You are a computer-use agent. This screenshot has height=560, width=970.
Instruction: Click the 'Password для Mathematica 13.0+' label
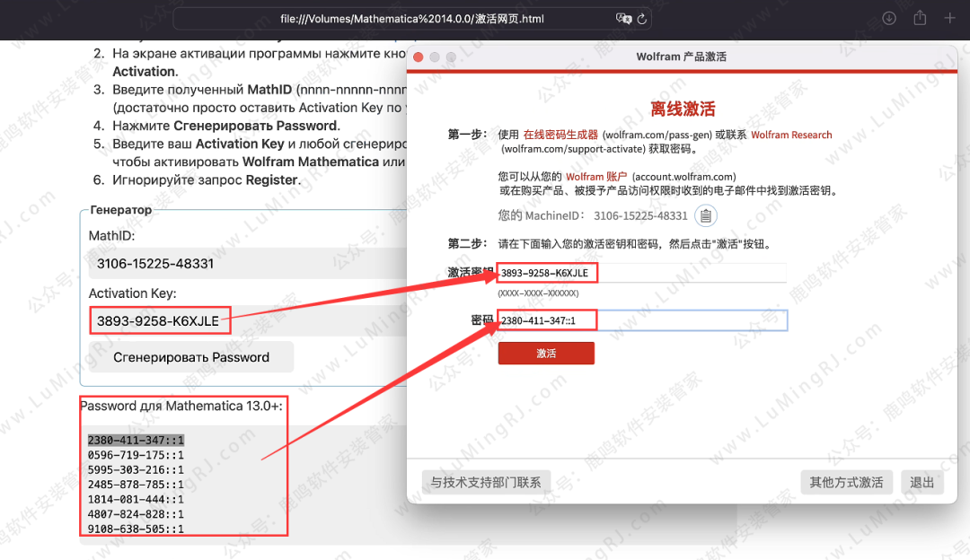point(181,407)
